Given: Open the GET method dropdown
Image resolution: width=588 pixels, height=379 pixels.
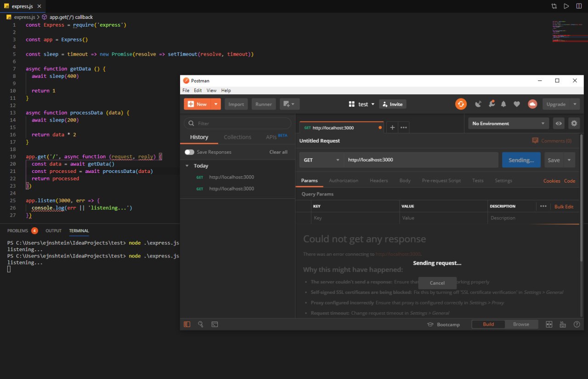Looking at the screenshot, I should pos(322,160).
